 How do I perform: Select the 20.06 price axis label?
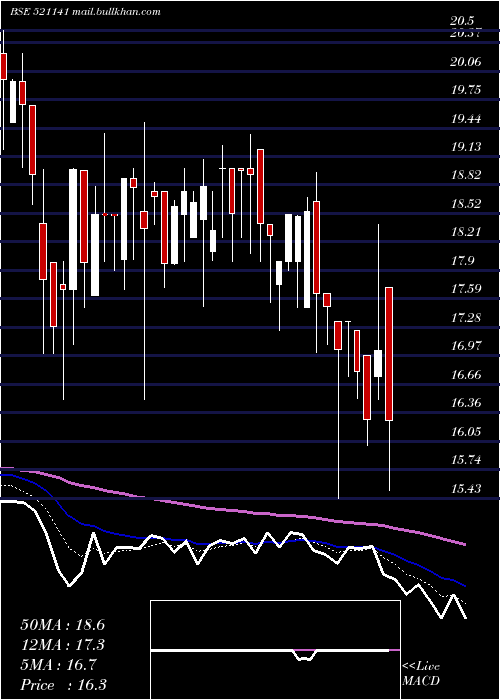click(466, 62)
